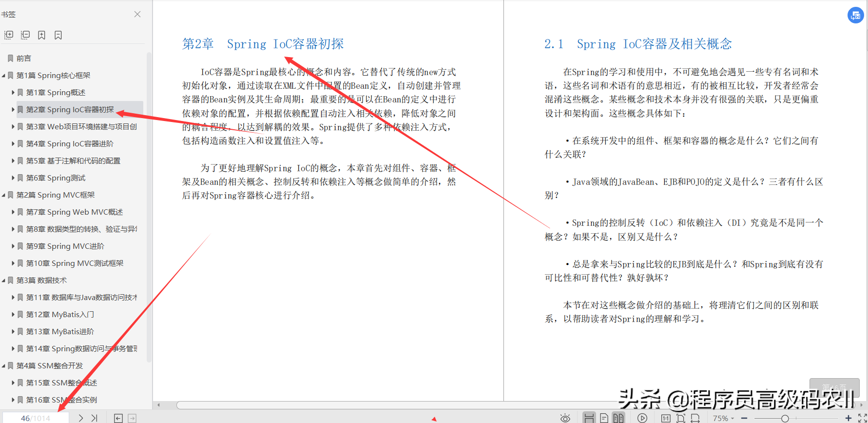Image resolution: width=868 pixels, height=423 pixels.
Task: Open bookmark 第10章 Spring MVC测试框架
Action: point(75,263)
